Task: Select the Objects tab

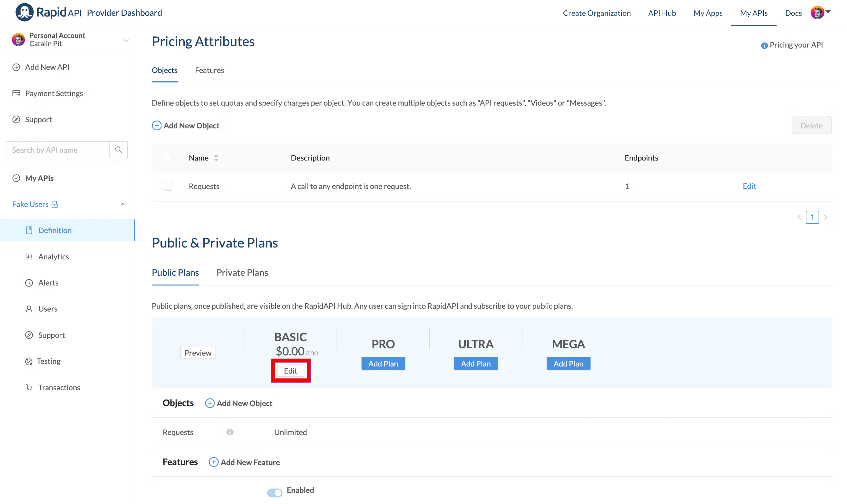Action: [165, 70]
